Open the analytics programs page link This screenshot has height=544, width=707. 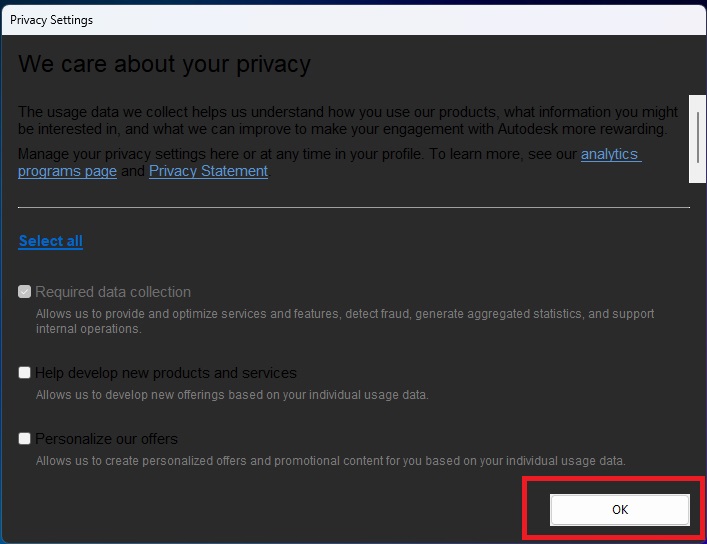(x=610, y=155)
